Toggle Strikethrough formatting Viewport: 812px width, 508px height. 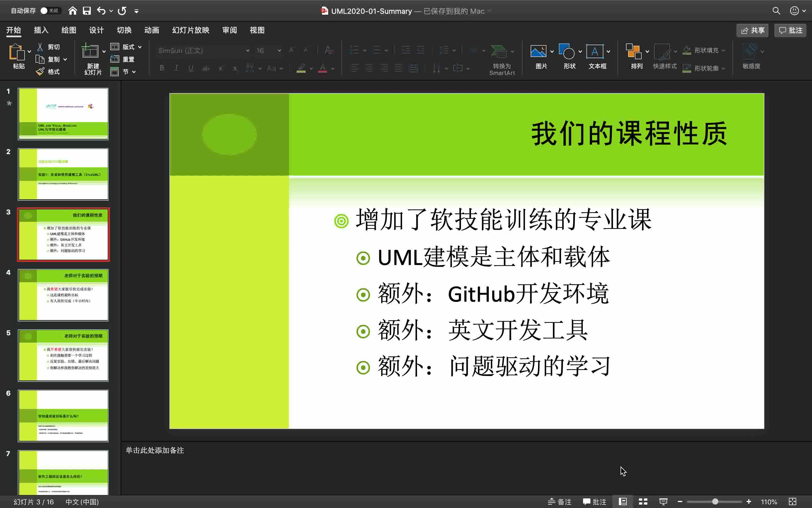pos(205,68)
